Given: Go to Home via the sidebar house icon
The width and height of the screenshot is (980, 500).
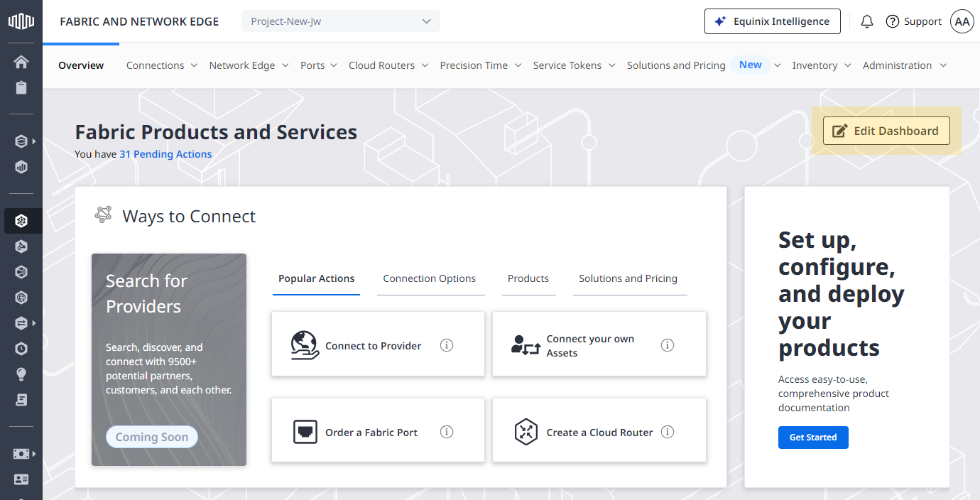Looking at the screenshot, I should pos(21,62).
